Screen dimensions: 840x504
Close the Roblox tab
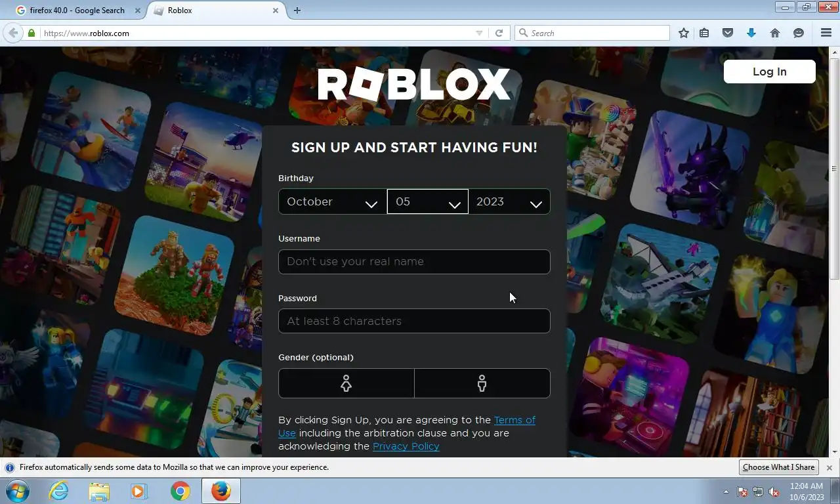[x=276, y=10]
